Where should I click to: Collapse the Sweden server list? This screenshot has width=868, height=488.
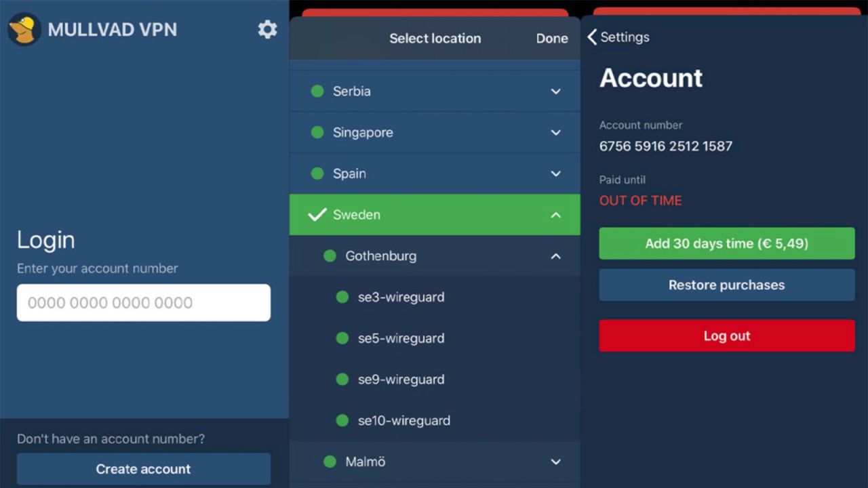[555, 215]
